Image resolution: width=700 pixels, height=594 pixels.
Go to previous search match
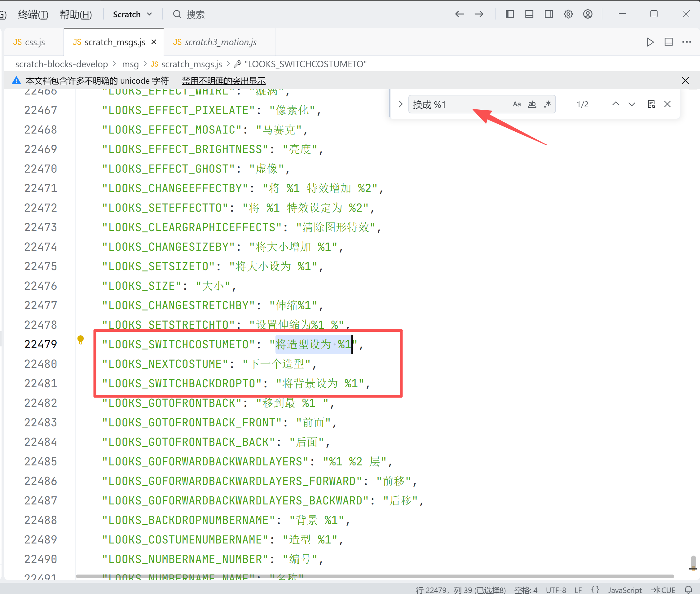pos(615,104)
